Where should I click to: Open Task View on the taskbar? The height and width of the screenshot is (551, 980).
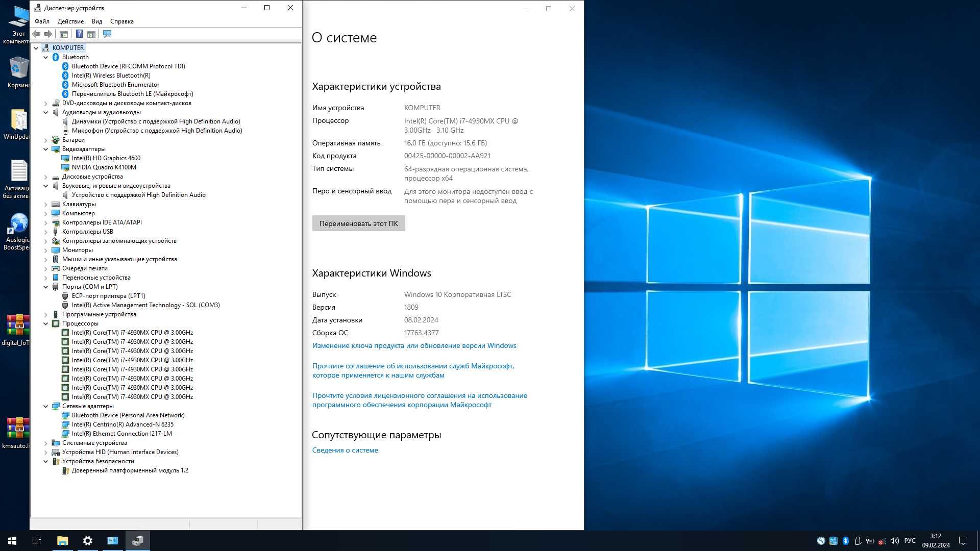tap(37, 540)
